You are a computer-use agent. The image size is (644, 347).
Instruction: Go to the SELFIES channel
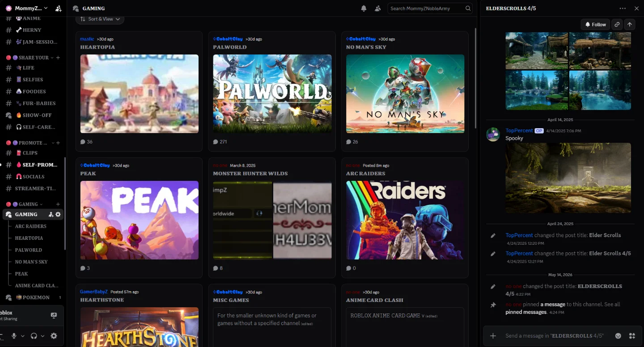32,79
